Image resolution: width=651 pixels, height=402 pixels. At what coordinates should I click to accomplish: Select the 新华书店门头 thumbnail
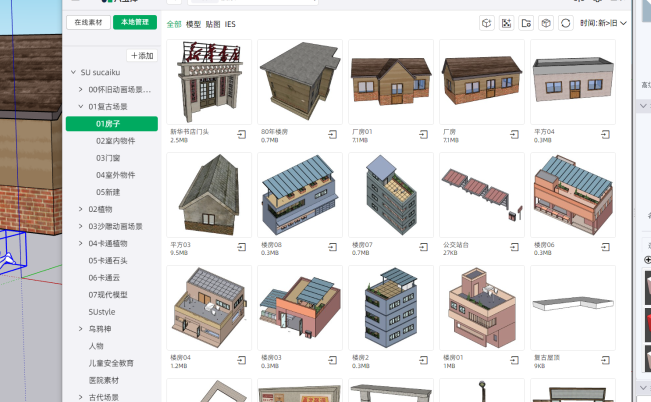click(209, 82)
